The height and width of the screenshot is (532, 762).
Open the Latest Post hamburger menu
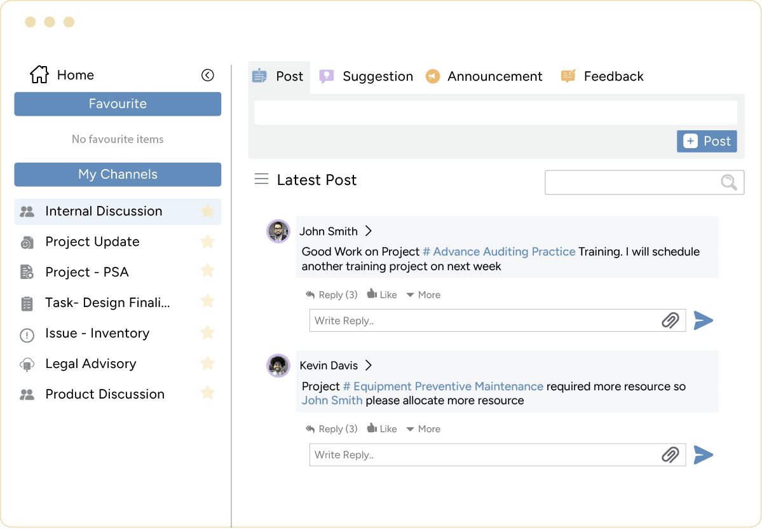(x=261, y=179)
